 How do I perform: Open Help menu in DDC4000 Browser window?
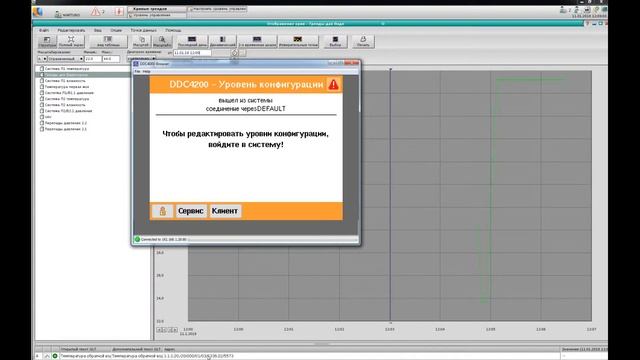coord(147,71)
